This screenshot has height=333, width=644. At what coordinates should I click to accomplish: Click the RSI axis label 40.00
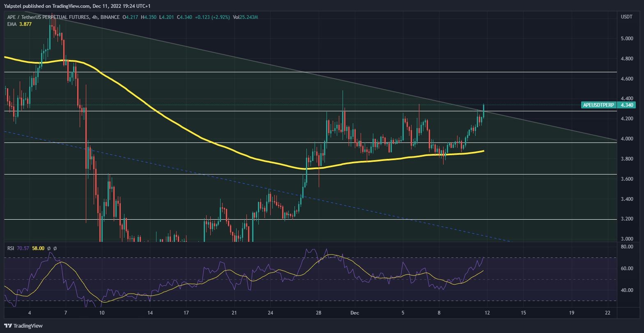[x=627, y=290]
